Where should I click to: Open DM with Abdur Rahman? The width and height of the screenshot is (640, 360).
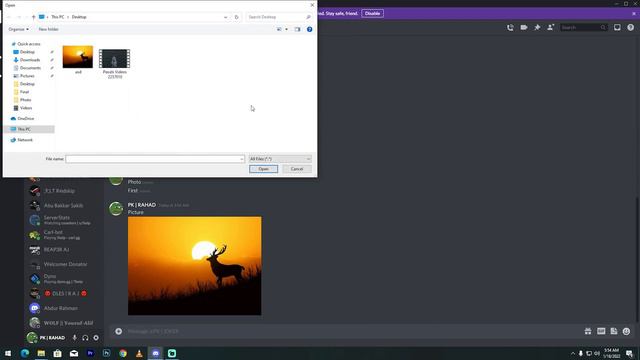pyautogui.click(x=64, y=308)
